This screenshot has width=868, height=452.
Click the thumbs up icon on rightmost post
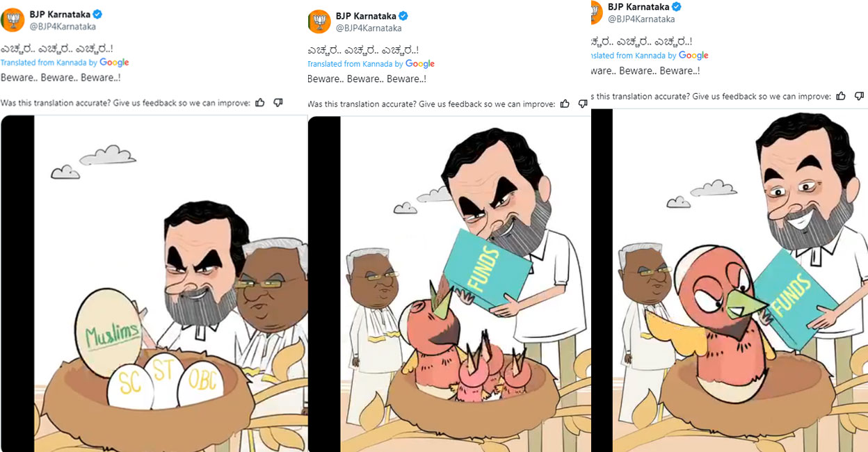tap(842, 95)
